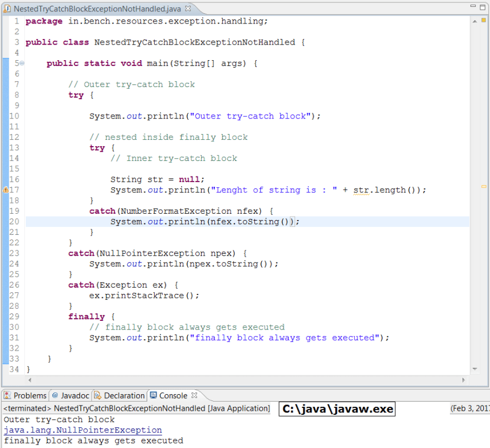The image size is (490, 448).
Task: Click line number 34 in the ruler
Action: (x=14, y=370)
